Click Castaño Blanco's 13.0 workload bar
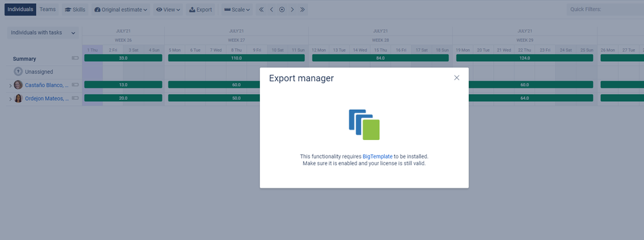This screenshot has width=644, height=240. coord(123,85)
